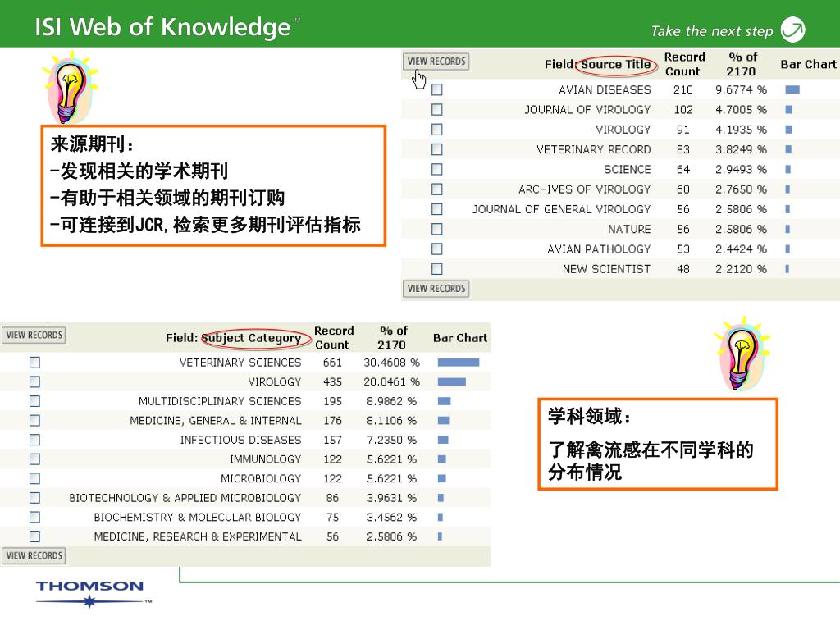Select the AVIAN PATHOLOGY checkbox
This screenshot has width=840, height=630.
point(437,249)
